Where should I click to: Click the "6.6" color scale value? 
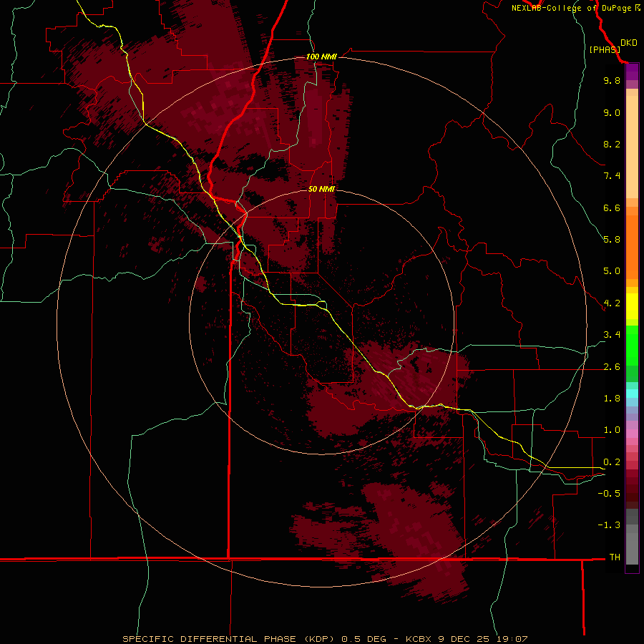[612, 208]
